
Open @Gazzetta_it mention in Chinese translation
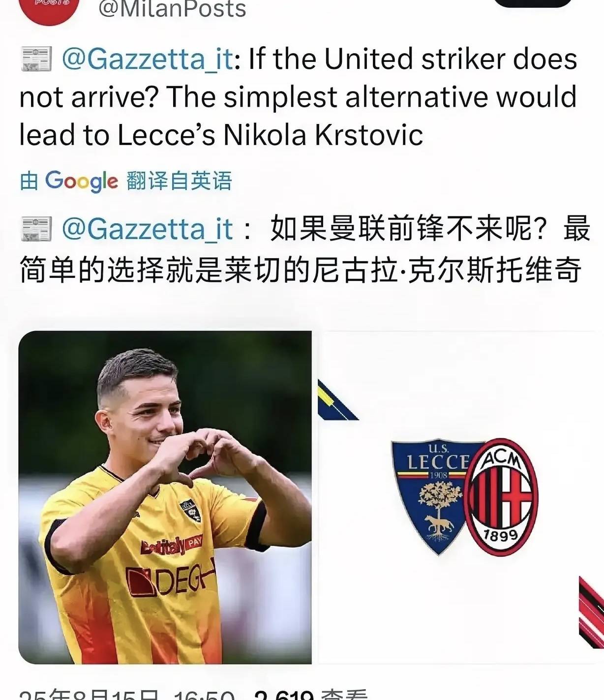148,229
